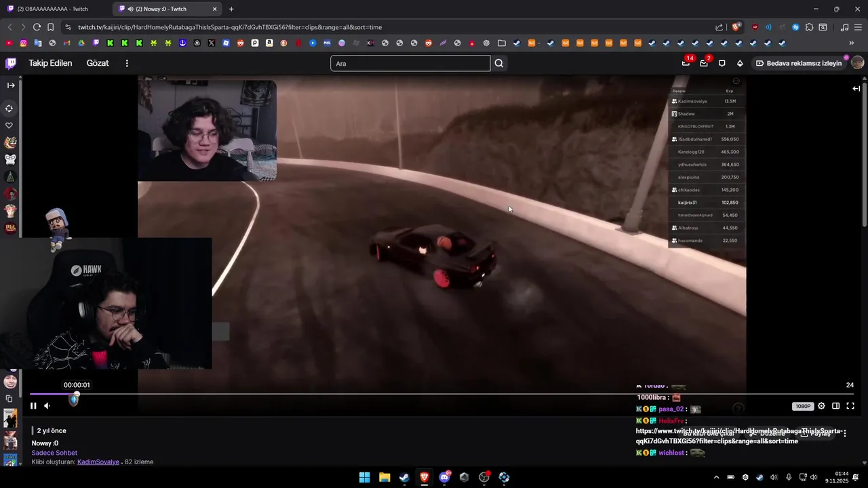Mute the clip volume
Viewport: 868px width, 488px height.
pos(47,406)
